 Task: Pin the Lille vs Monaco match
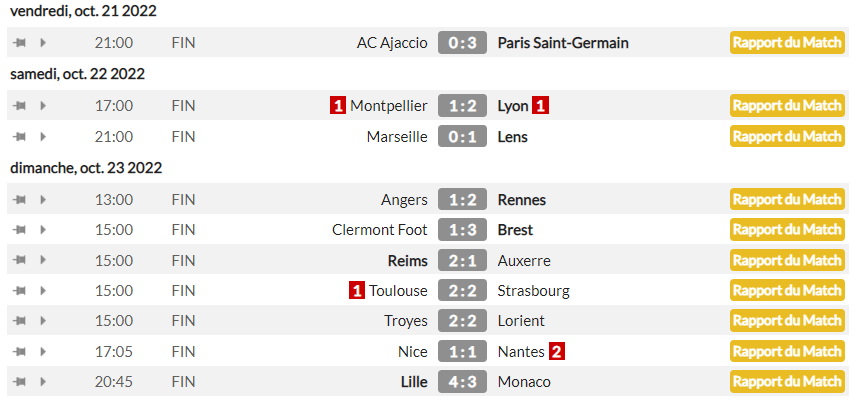tap(19, 382)
